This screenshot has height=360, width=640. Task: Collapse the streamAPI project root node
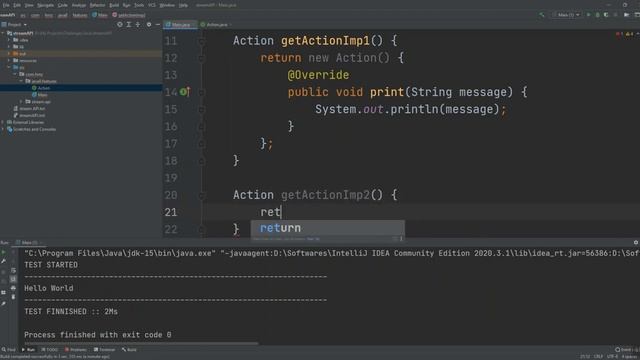pos(3,33)
